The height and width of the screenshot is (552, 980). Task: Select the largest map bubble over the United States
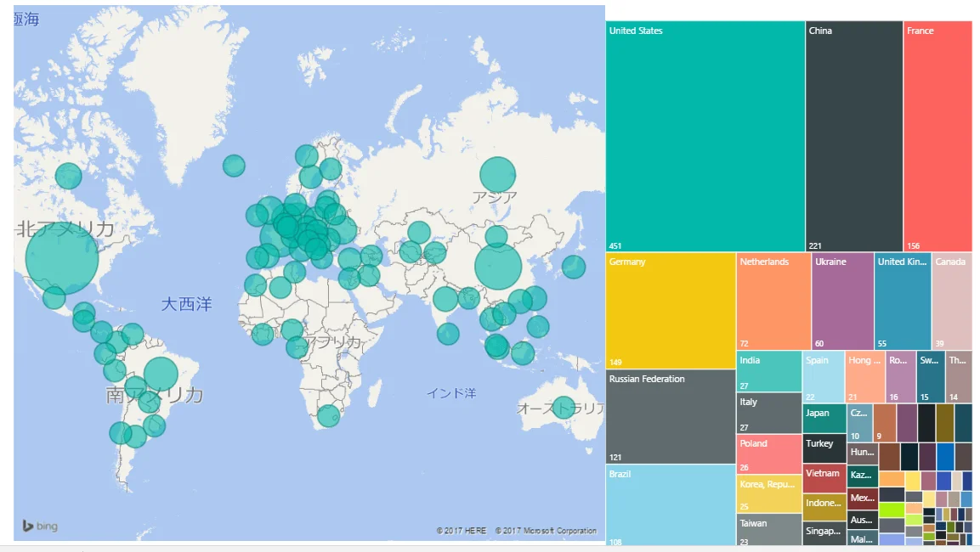[x=62, y=258]
